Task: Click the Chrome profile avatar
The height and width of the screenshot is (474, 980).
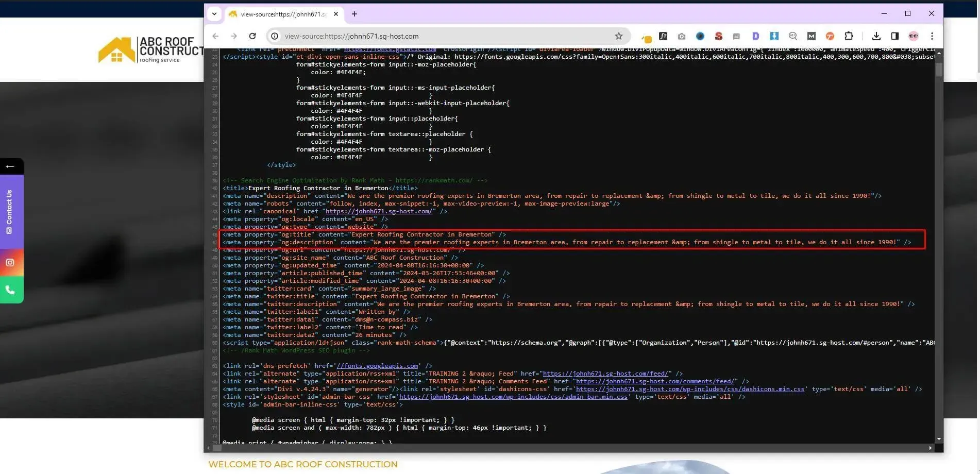Action: pos(913,36)
